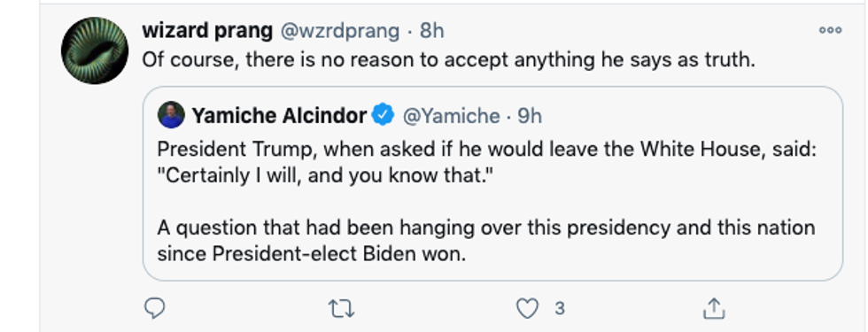Like the tweet with the heart icon
This screenshot has height=332, width=868.
527,309
